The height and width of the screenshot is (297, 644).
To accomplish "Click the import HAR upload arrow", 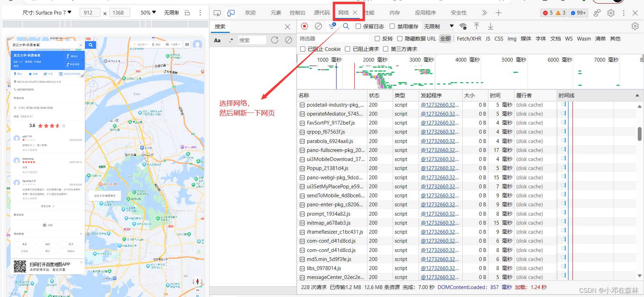I will click(x=477, y=26).
